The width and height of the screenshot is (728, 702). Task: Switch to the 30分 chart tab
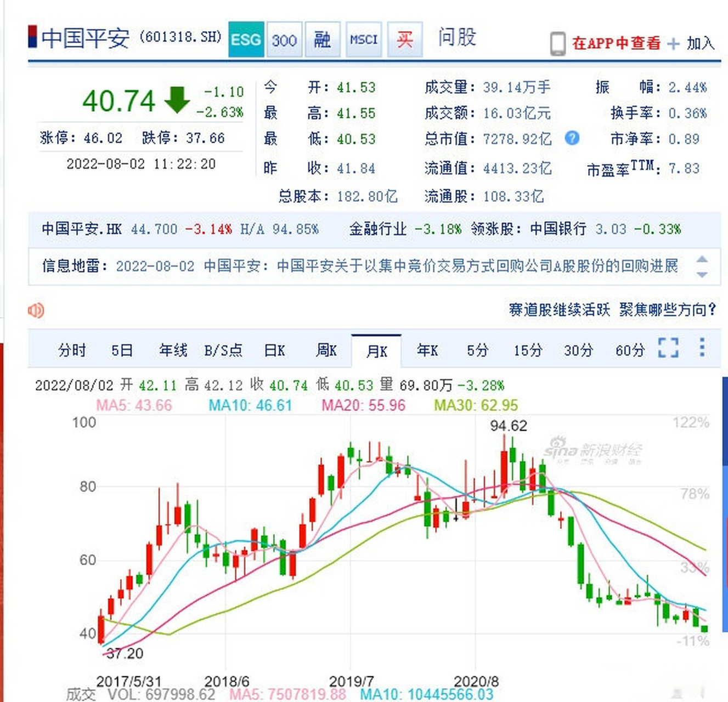579,350
